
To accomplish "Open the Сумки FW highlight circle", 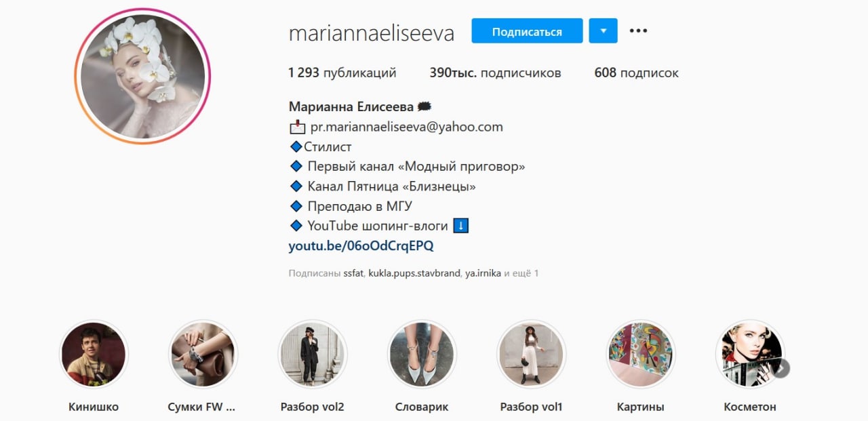I will (x=203, y=354).
